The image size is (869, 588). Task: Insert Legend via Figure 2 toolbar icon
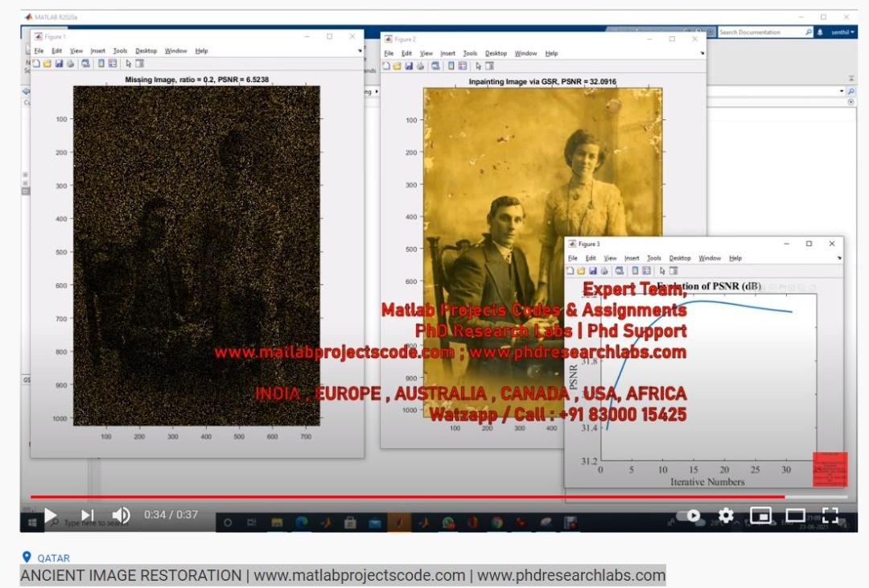[x=462, y=66]
